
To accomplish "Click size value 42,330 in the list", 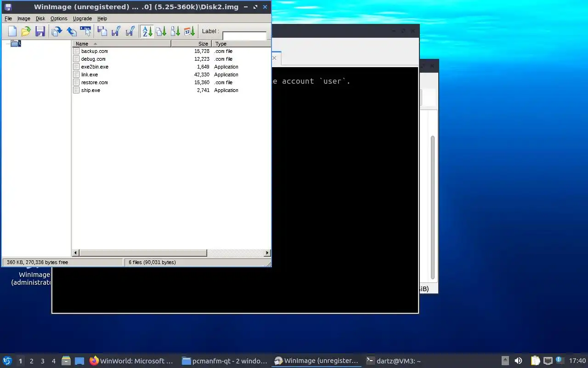I will click(x=202, y=75).
